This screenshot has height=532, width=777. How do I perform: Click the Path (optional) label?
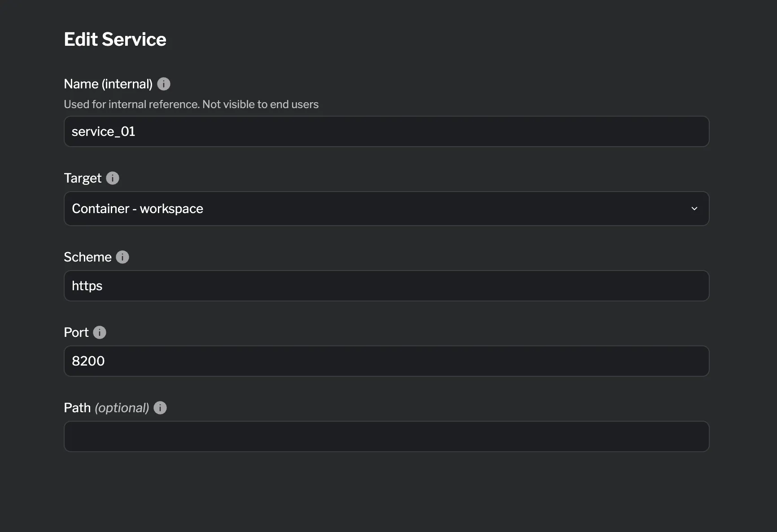coord(106,407)
